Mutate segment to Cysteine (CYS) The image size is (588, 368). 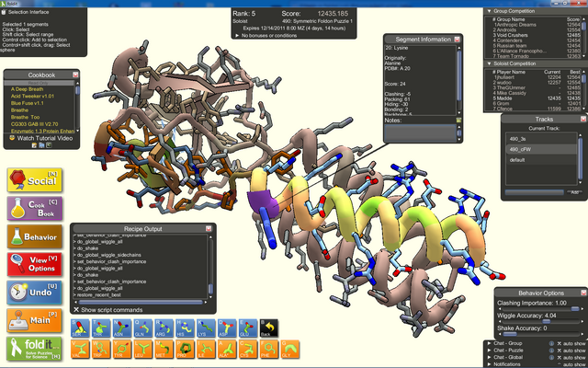point(248,349)
